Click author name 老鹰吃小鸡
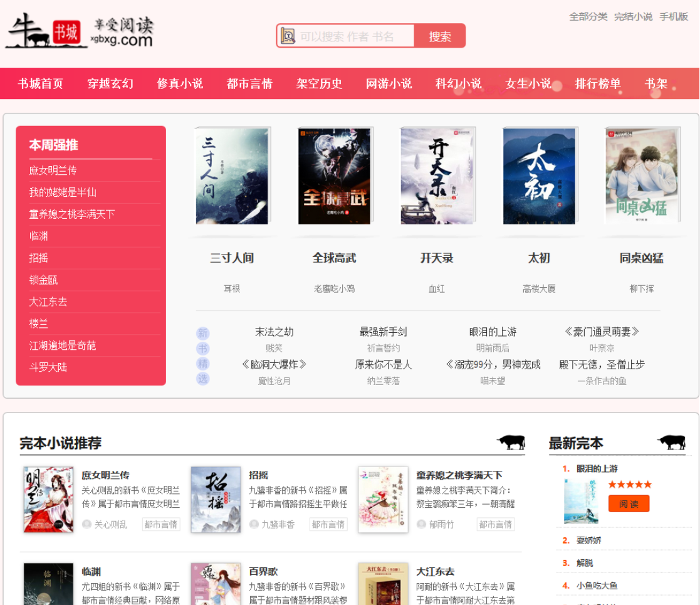 tap(335, 288)
